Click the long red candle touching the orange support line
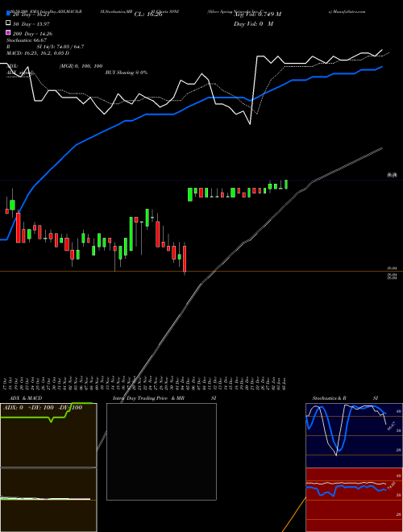 (185, 260)
